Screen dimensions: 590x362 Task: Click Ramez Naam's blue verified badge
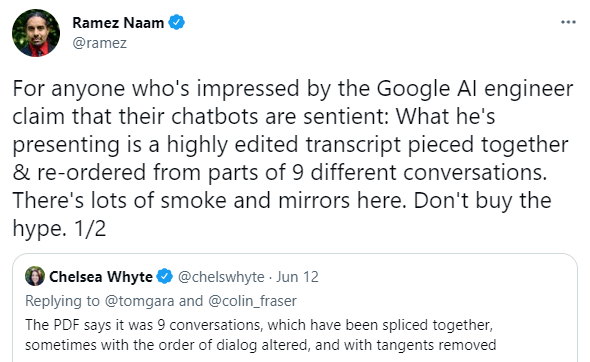coord(176,23)
